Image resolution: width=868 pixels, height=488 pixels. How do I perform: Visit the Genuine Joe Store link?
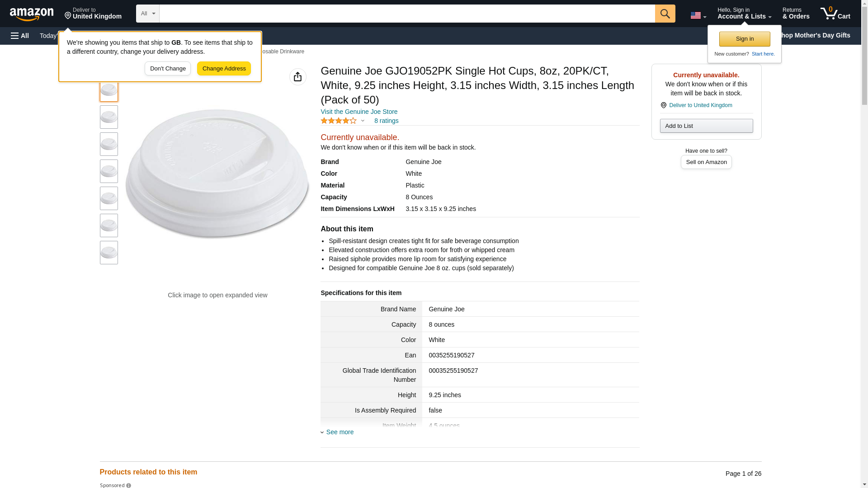pyautogui.click(x=359, y=112)
